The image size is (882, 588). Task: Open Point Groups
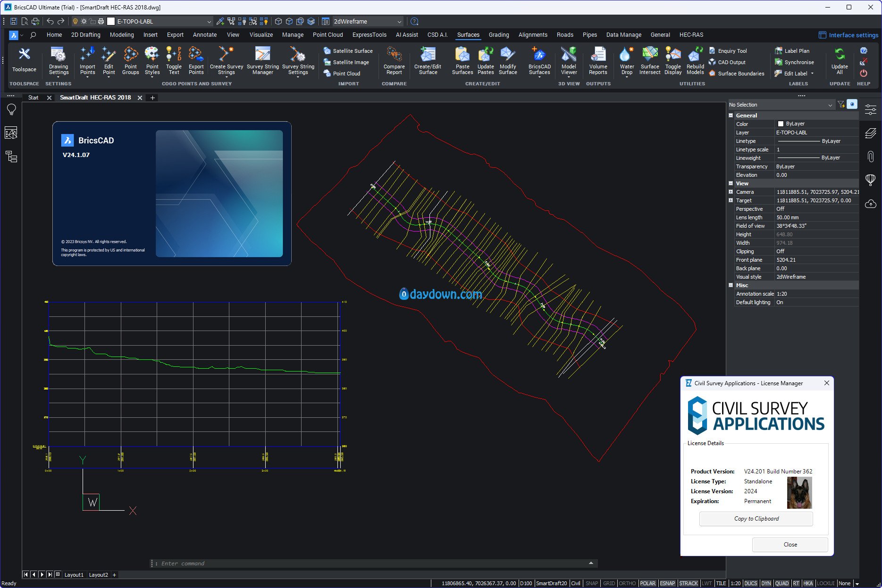pos(131,61)
